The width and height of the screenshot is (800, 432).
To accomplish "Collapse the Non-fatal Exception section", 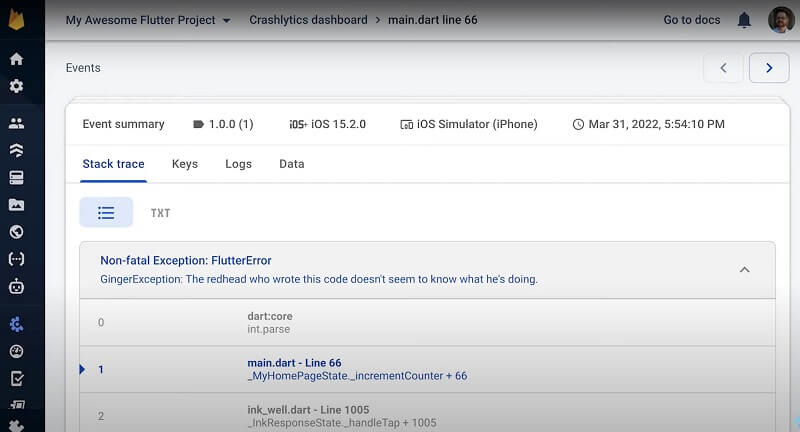I will coord(744,270).
